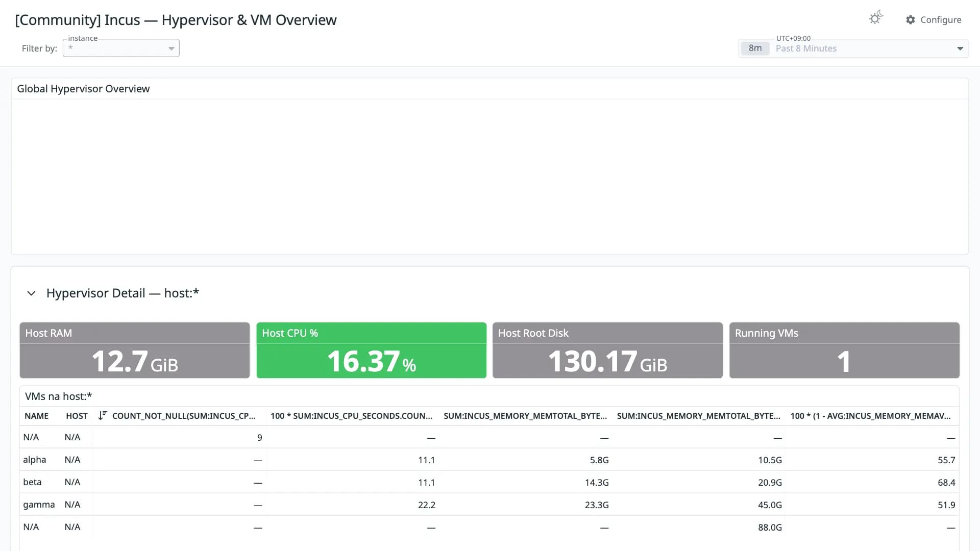Sort by COUNT_NOT_NULL(SUM:INCUS_CP... column header
The height and width of the screenshot is (551, 980).
(x=184, y=416)
